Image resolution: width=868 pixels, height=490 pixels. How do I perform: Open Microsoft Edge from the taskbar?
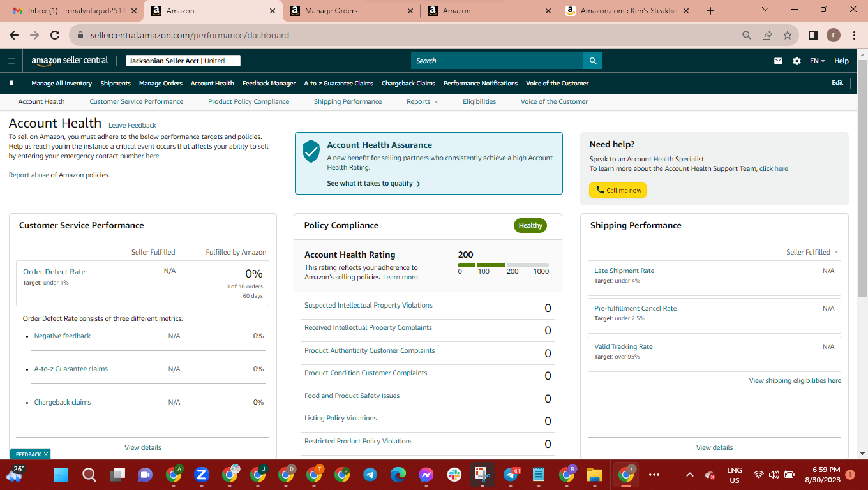(398, 475)
